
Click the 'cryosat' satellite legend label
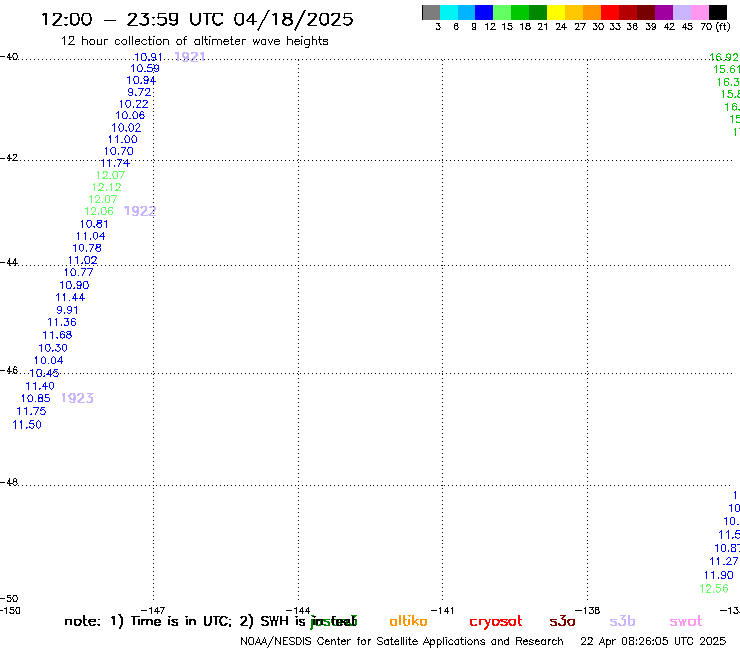[496, 622]
